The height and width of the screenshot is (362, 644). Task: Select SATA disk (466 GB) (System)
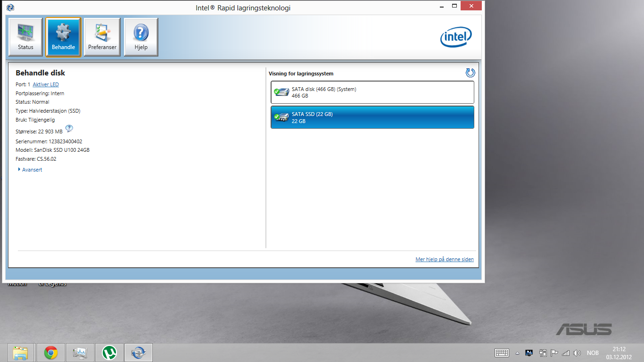(372, 92)
